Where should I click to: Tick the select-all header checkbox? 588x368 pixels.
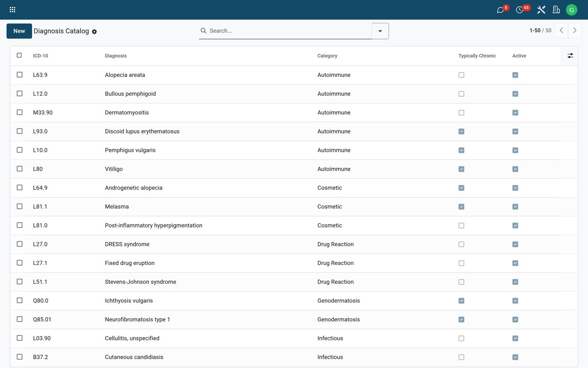pyautogui.click(x=19, y=55)
